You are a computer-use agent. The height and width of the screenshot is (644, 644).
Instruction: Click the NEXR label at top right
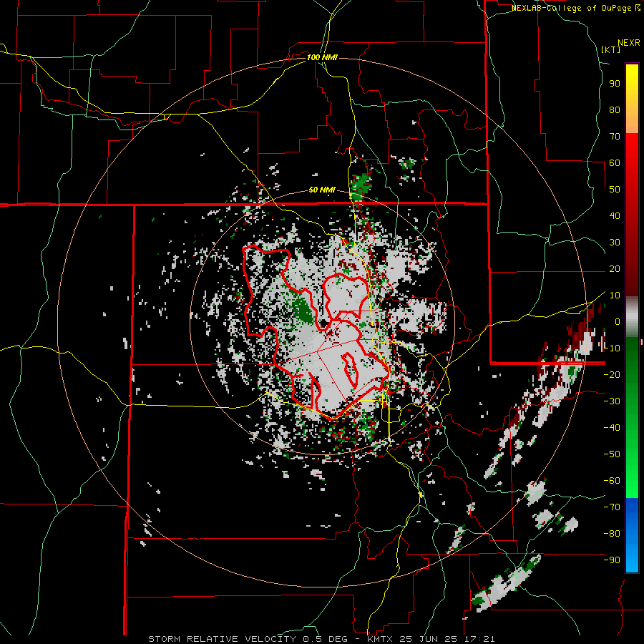[629, 43]
